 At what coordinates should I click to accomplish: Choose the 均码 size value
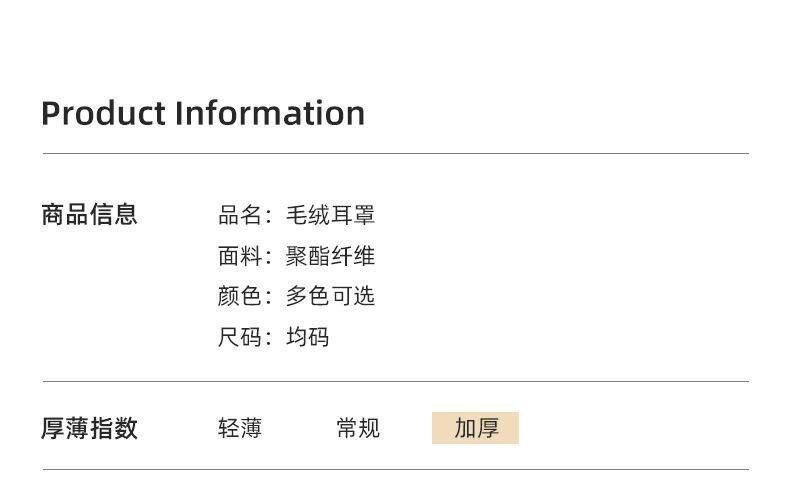click(x=307, y=337)
